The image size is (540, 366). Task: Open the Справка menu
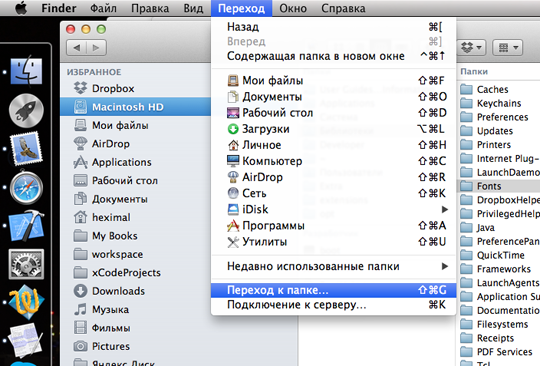point(343,8)
